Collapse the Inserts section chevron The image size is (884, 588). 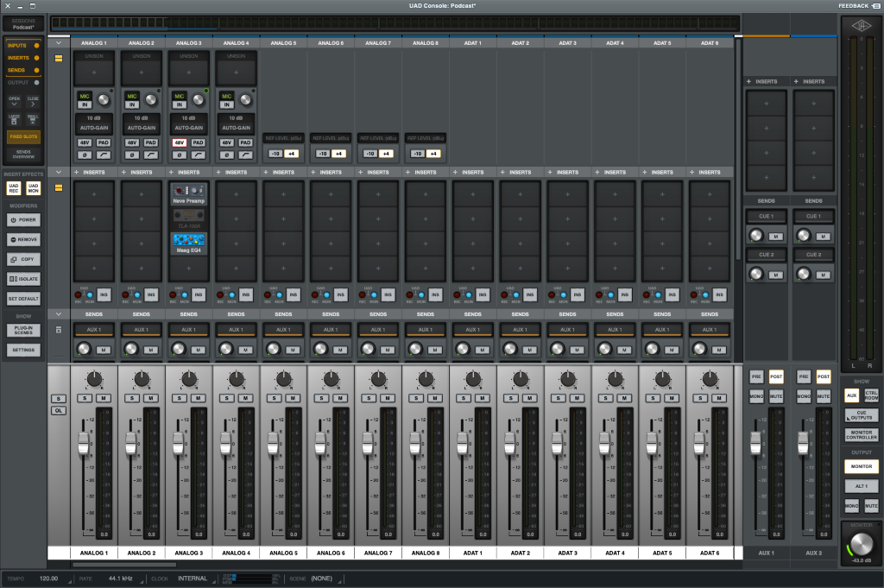click(x=59, y=172)
